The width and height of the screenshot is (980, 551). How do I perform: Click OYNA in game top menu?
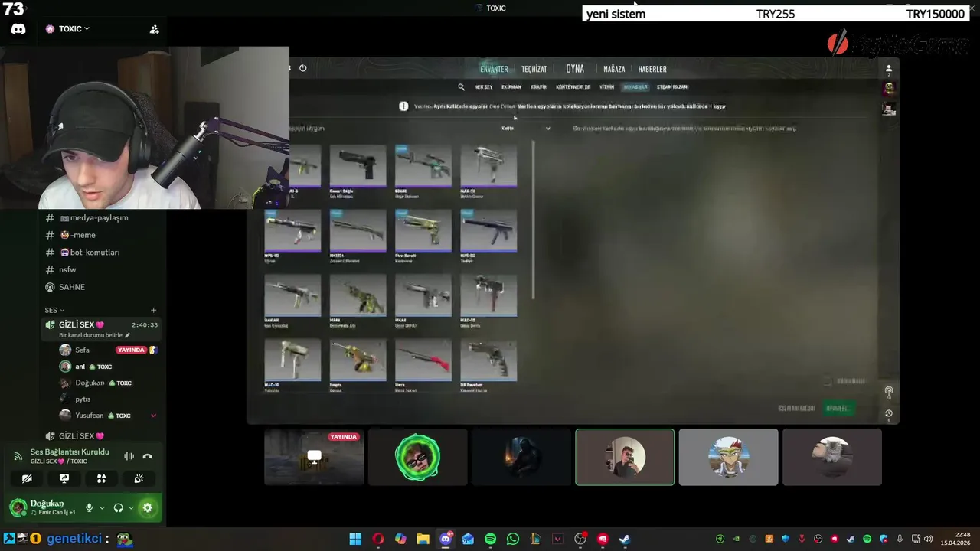click(x=575, y=69)
